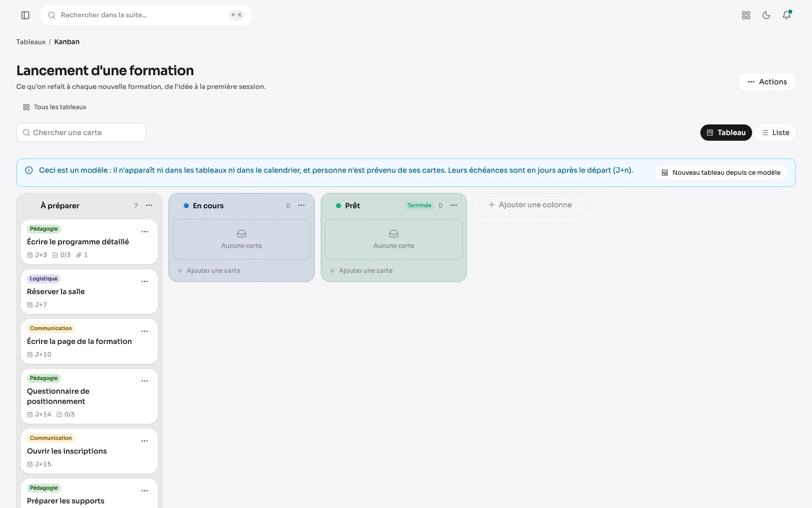This screenshot has height=508, width=812.
Task: Click the checklist 0/3 icon on programme card
Action: click(55, 255)
